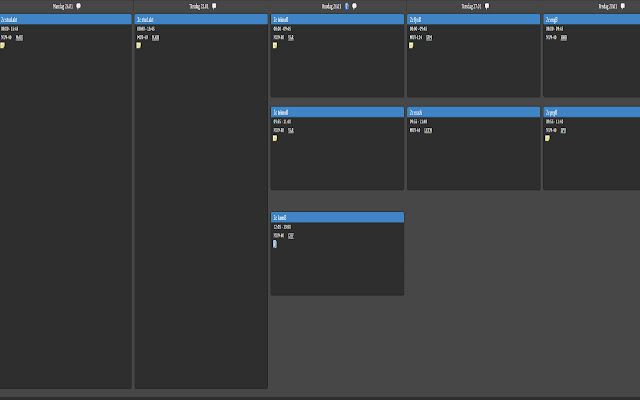
Task: Open the yellow note in Monday's lesson
Action: pyautogui.click(x=2, y=45)
